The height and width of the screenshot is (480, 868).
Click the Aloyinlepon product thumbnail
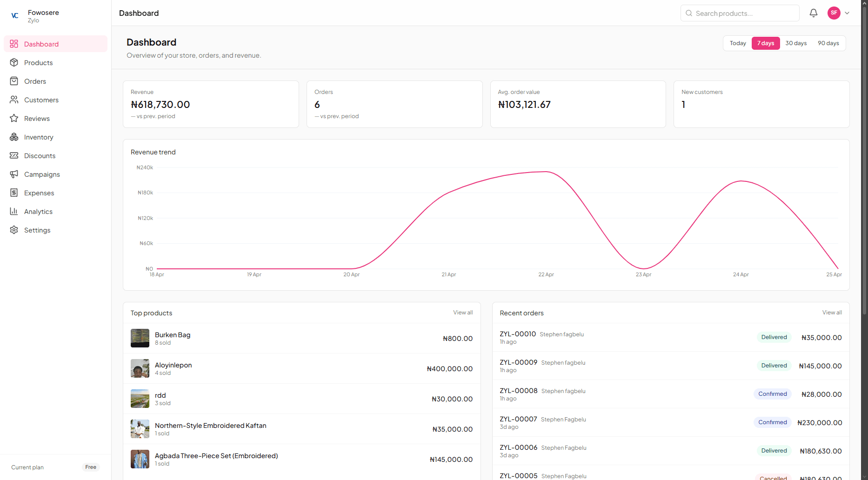click(140, 368)
